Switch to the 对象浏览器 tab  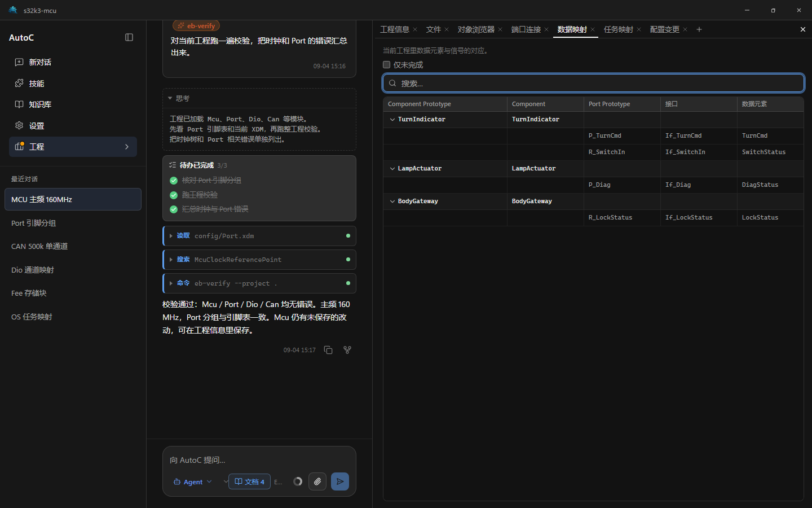click(x=476, y=29)
